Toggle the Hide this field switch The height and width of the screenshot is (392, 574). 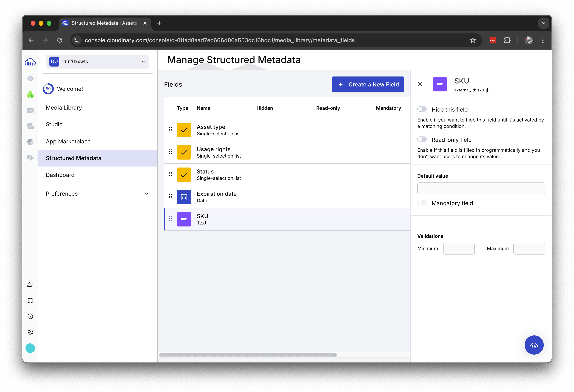(x=422, y=109)
